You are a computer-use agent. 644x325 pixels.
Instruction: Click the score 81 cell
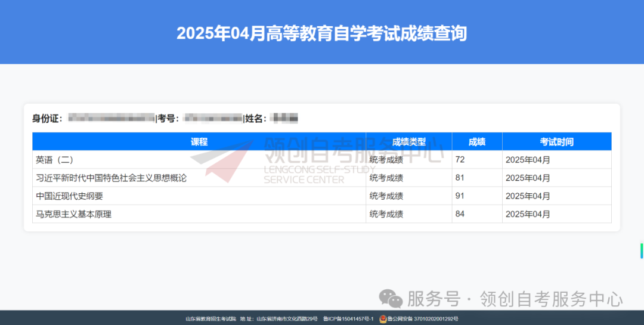pyautogui.click(x=477, y=178)
